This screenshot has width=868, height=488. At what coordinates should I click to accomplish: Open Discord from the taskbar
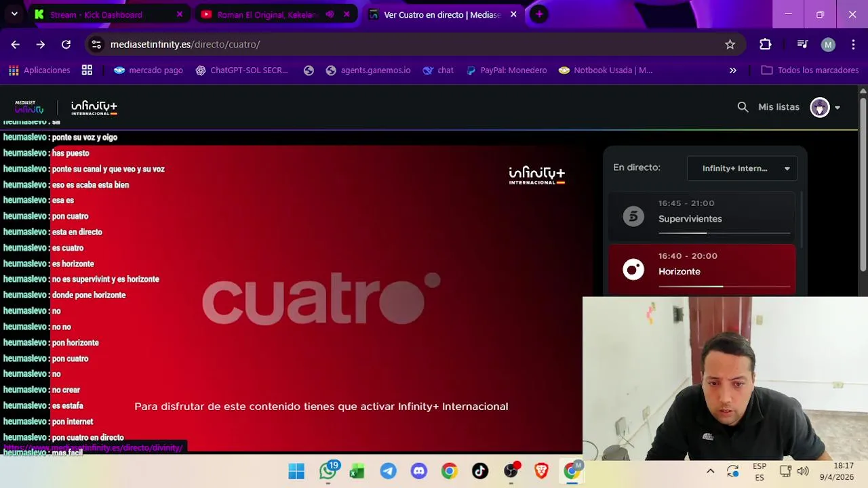click(419, 471)
